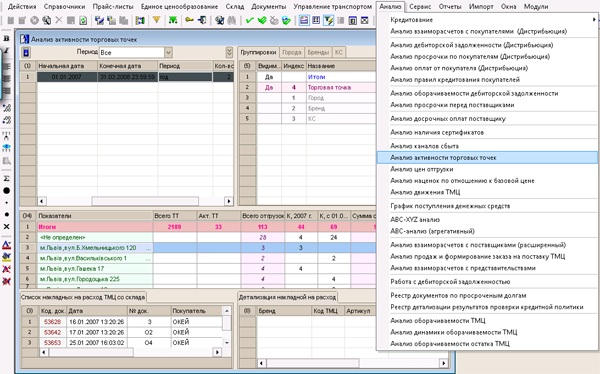This screenshot has height=374, width=600.
Task: Click the black X icon in left sidebar
Action: pyautogui.click(x=7, y=227)
